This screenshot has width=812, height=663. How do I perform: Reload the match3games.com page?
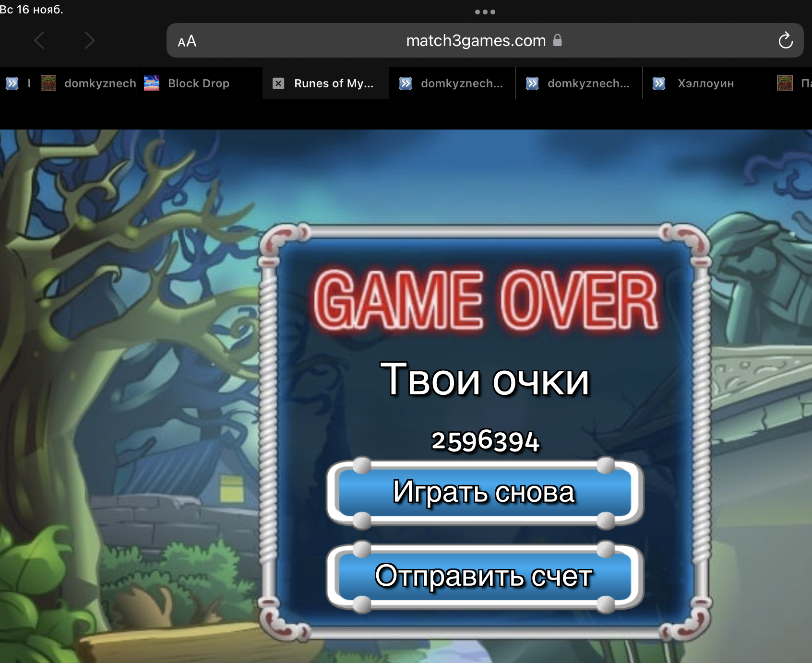pos(785,40)
